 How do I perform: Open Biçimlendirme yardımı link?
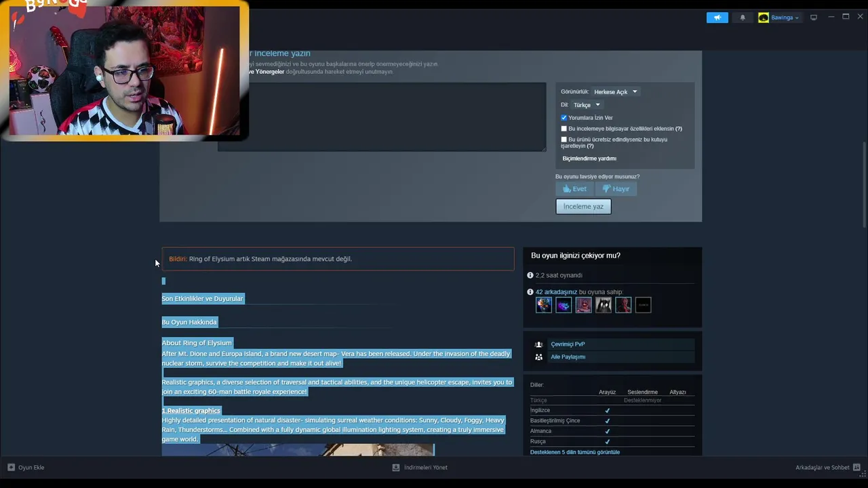pyautogui.click(x=589, y=159)
